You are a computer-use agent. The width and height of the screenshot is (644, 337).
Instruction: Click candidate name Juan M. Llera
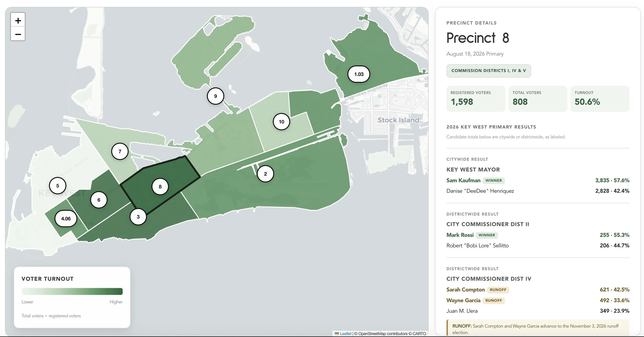coord(462,311)
